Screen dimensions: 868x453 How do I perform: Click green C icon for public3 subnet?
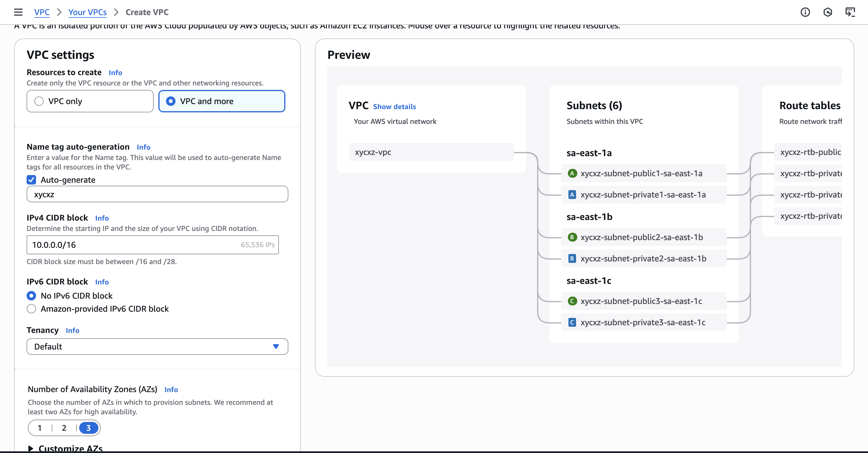click(x=572, y=301)
